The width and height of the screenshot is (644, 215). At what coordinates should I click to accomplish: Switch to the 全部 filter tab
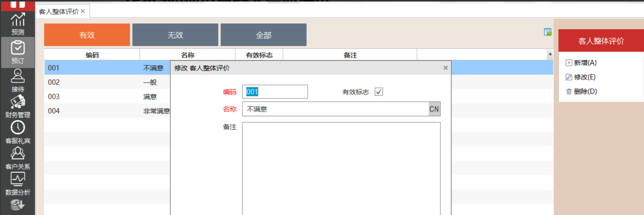[263, 35]
